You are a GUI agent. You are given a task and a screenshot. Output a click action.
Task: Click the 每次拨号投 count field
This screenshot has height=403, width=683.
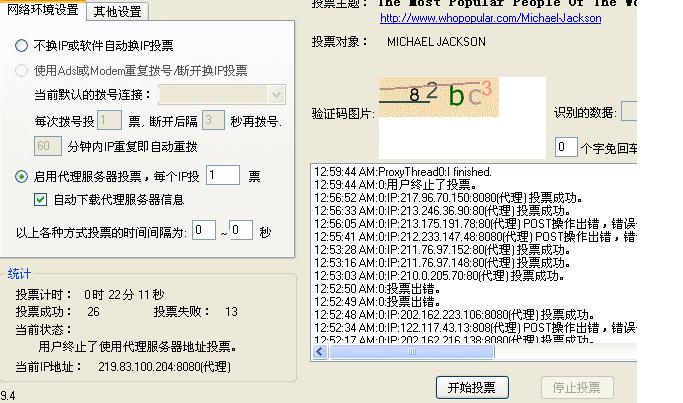pyautogui.click(x=110, y=121)
